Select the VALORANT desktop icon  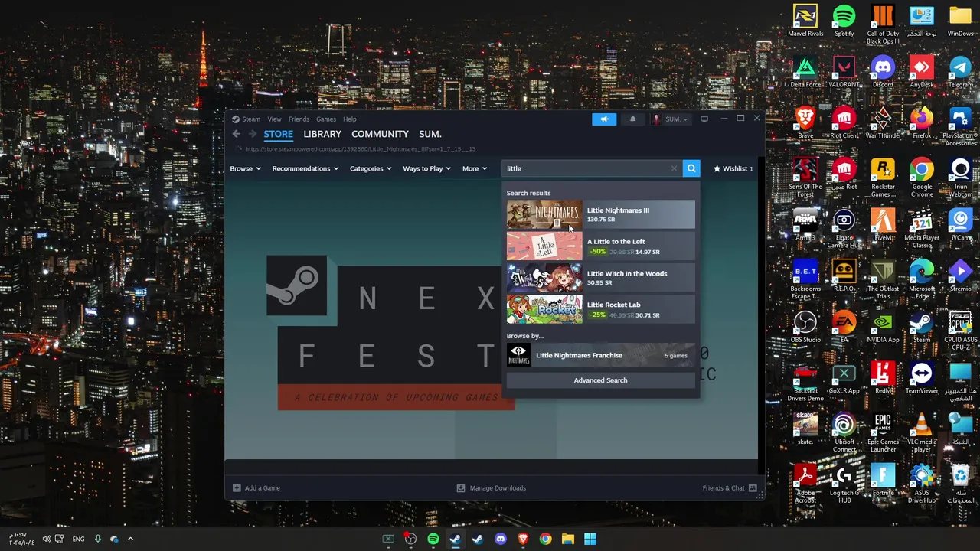844,72
